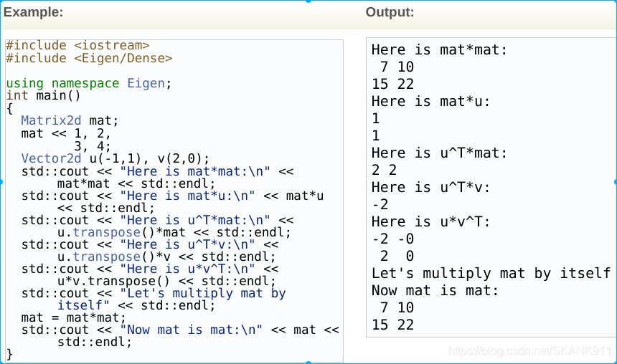Click the "Example:" heading
The height and width of the screenshot is (364, 617).
click(33, 12)
